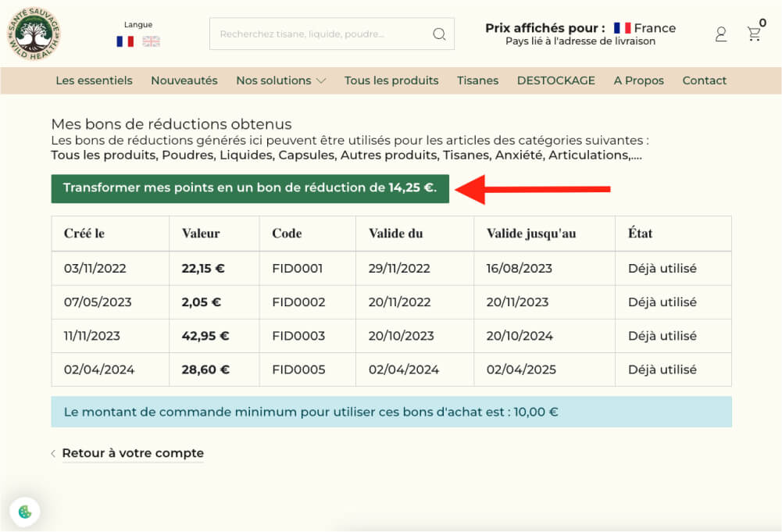Select the code FID0005
This screenshot has height=532, width=782.
(298, 370)
